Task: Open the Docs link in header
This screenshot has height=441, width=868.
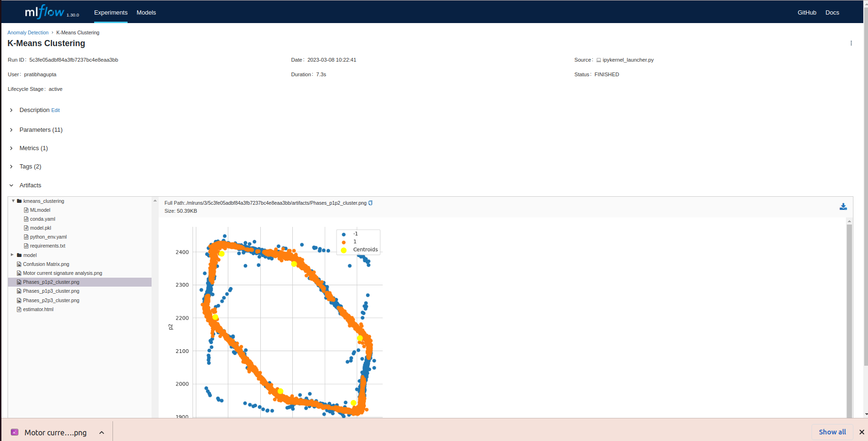Action: click(832, 13)
